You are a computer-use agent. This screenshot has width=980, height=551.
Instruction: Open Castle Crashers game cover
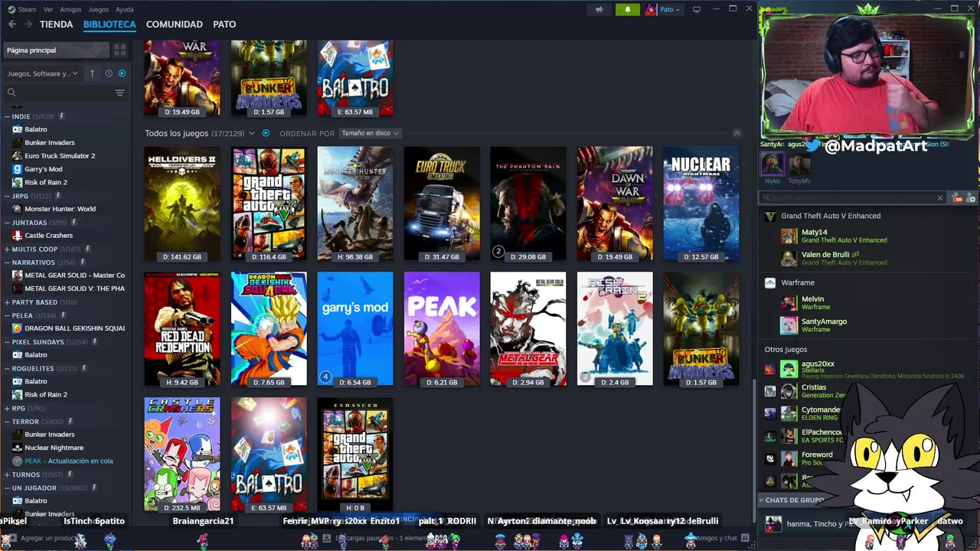point(182,454)
